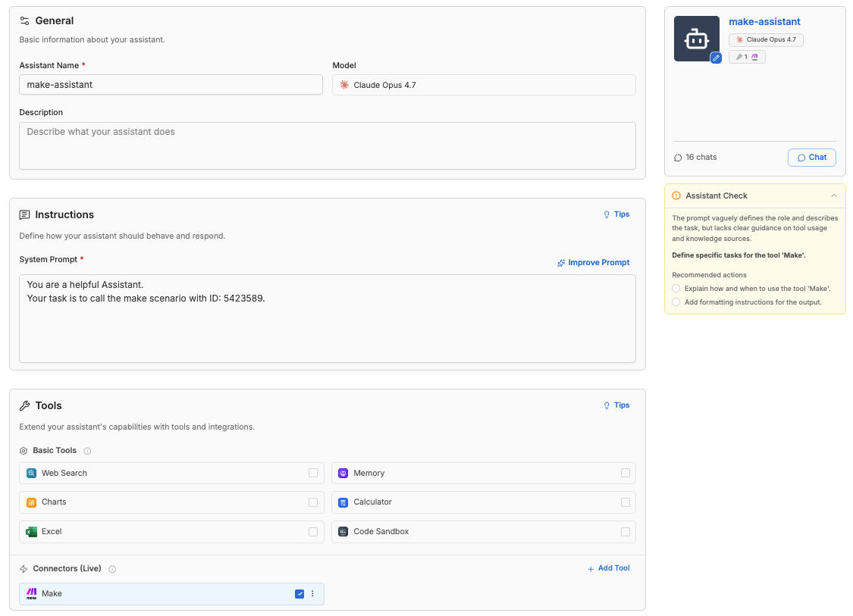853x616 pixels.
Task: Click the edit pencil on the assistant avatar
Action: [x=716, y=58]
